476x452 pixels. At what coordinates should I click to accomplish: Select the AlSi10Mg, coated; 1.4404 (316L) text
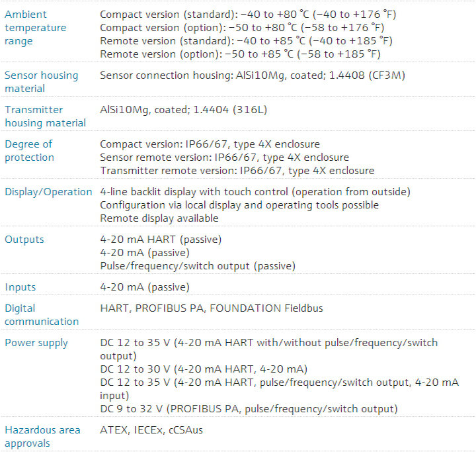(x=184, y=110)
